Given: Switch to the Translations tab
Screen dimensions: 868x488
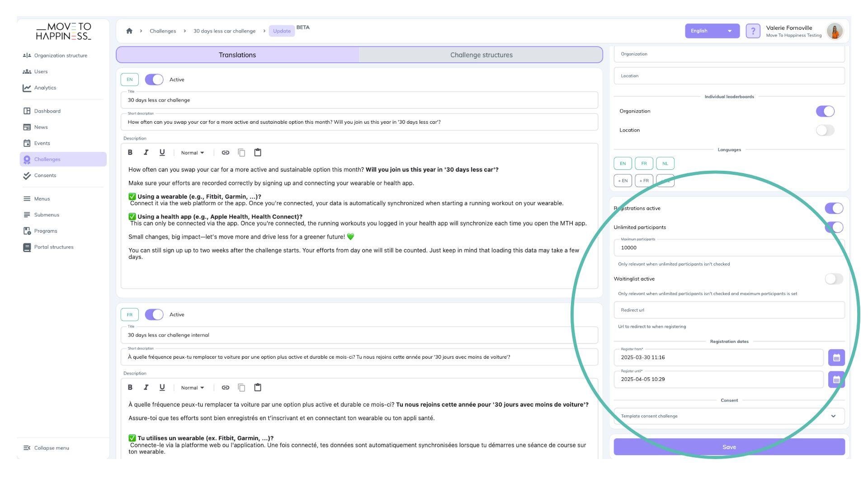Looking at the screenshot, I should 237,55.
